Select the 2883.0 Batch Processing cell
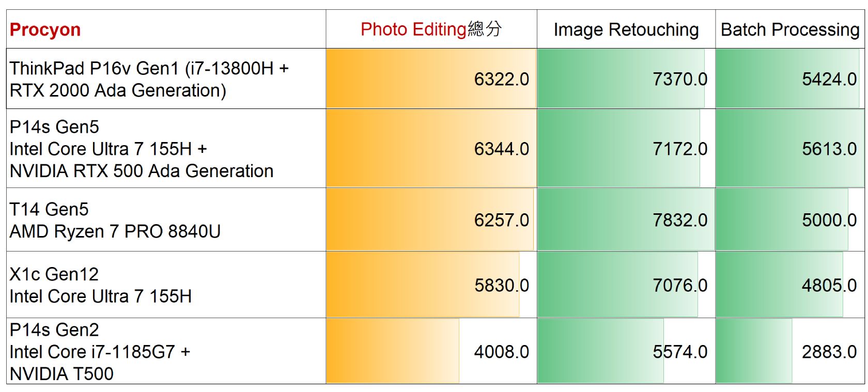The height and width of the screenshot is (392, 868). [790, 351]
